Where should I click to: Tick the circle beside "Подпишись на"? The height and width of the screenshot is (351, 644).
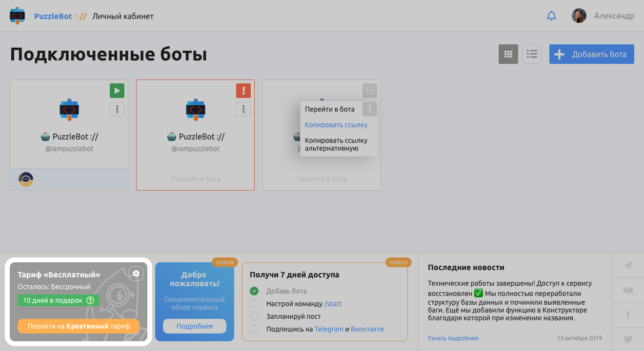tap(254, 329)
